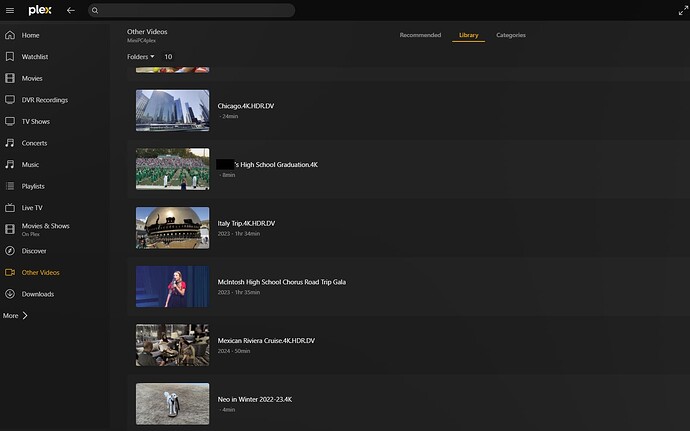Focus the search input field

(x=191, y=11)
